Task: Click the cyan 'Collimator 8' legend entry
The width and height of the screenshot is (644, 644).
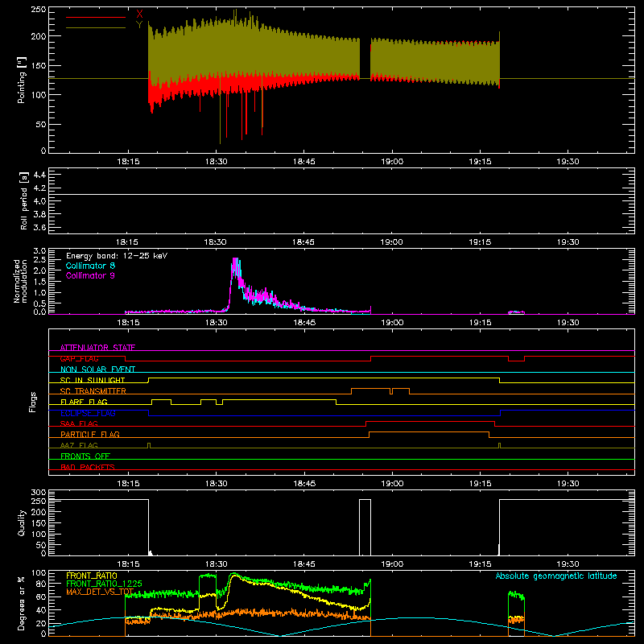Action: 90,266
